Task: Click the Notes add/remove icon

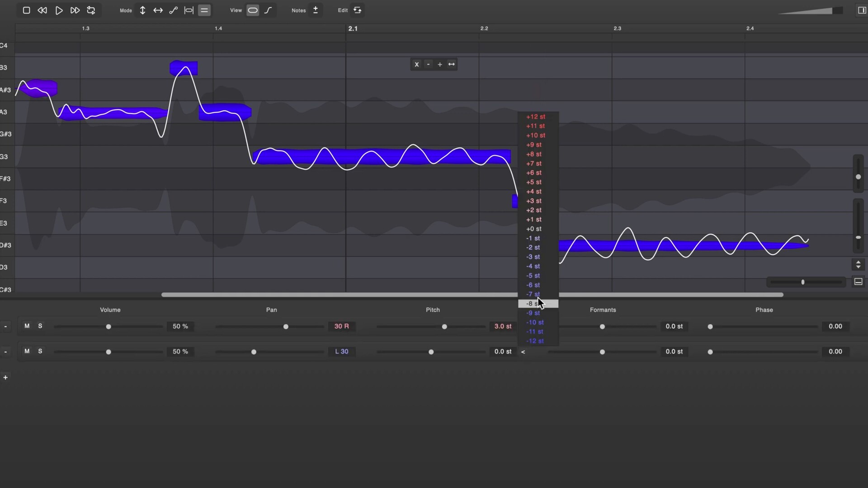Action: click(316, 10)
